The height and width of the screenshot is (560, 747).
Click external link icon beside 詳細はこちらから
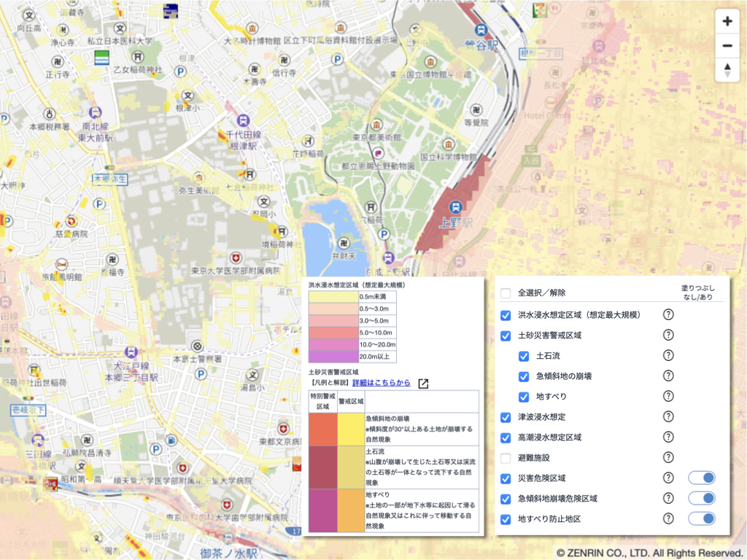[x=423, y=384]
